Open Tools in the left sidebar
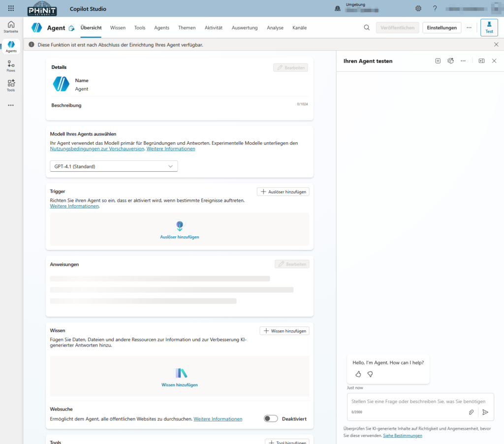504x444 pixels. [x=11, y=86]
